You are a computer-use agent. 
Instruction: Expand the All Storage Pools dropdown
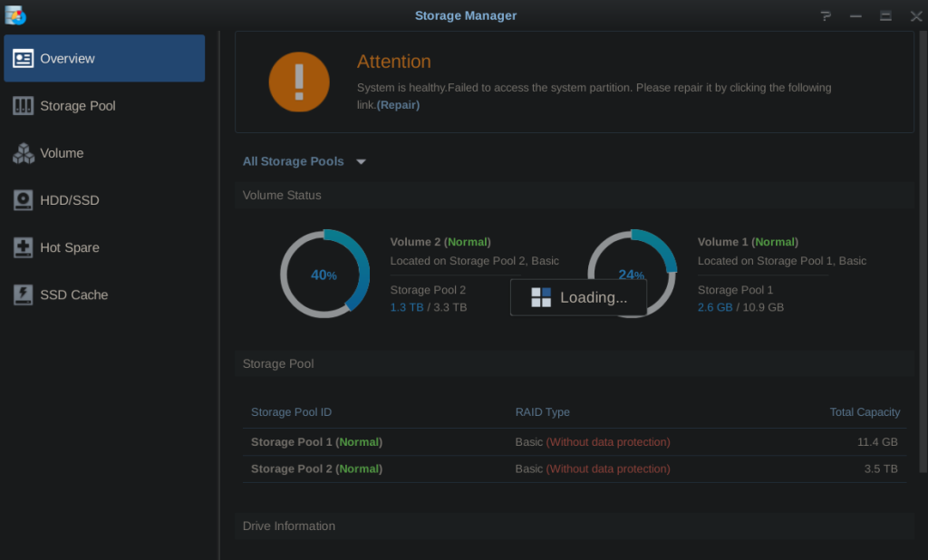(x=294, y=161)
